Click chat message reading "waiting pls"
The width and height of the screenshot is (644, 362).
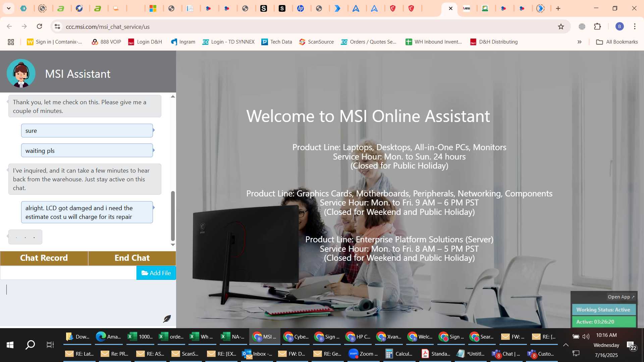click(x=87, y=150)
